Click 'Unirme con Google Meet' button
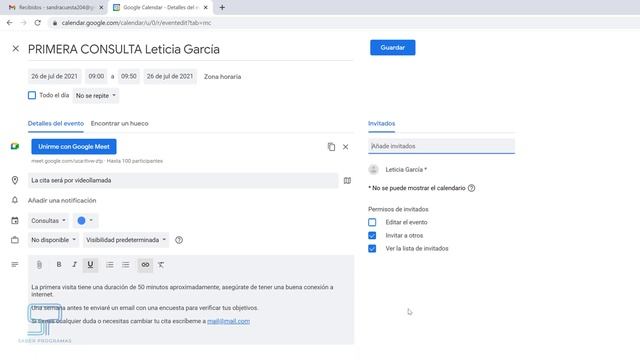Viewport: 640px width, 360px height. tap(74, 147)
